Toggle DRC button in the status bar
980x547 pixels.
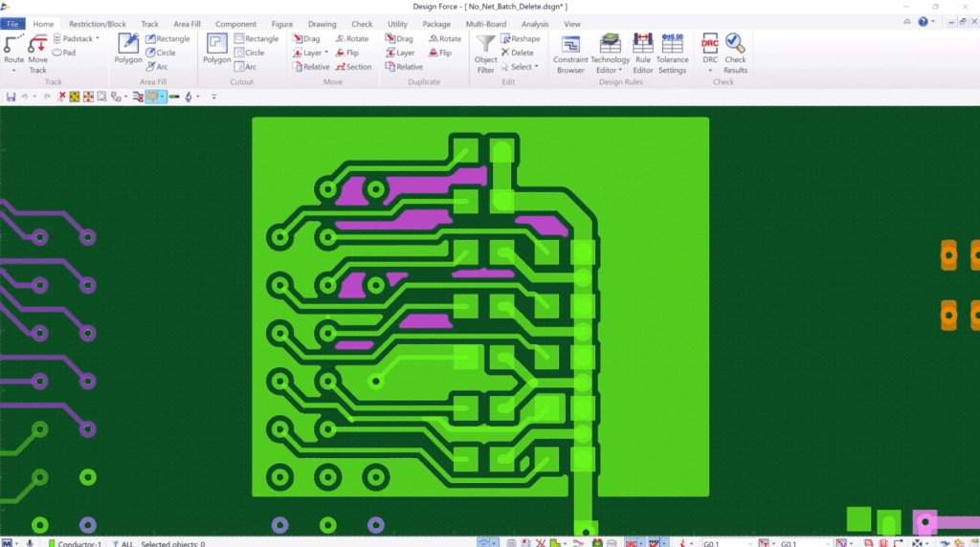[632, 543]
